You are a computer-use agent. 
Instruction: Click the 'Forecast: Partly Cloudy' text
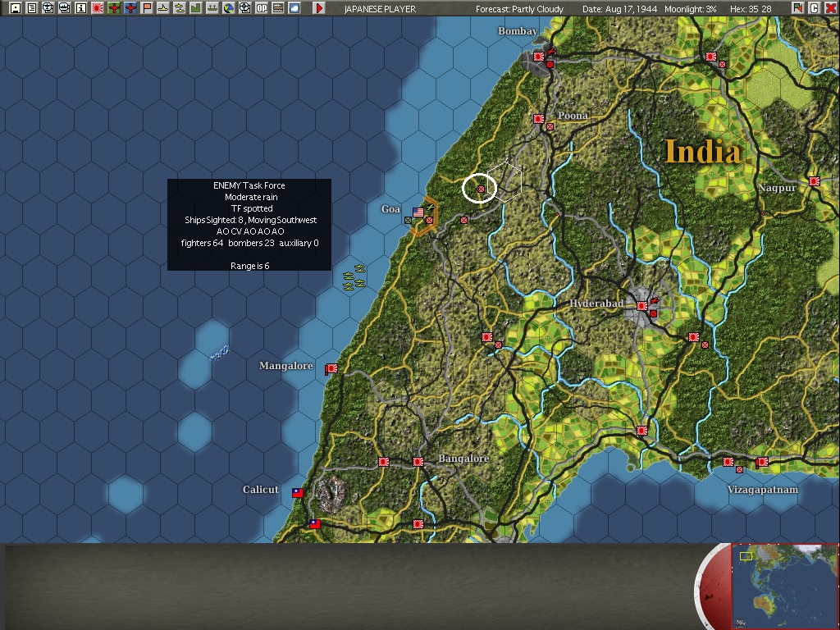point(519,9)
